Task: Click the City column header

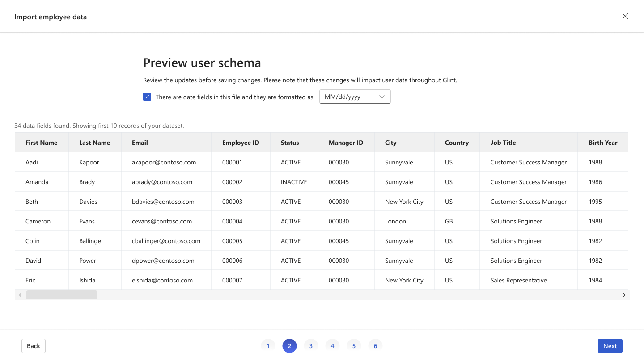Action: pos(404,143)
